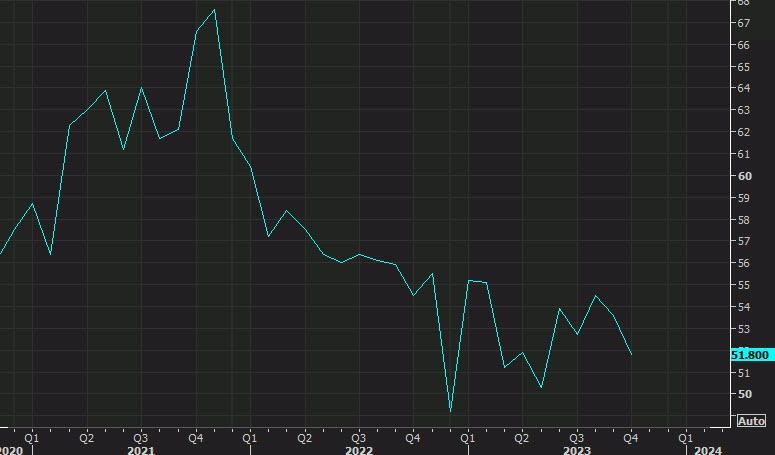Select the Q2 label under 2022
Screen dimensions: 775x455
click(304, 437)
